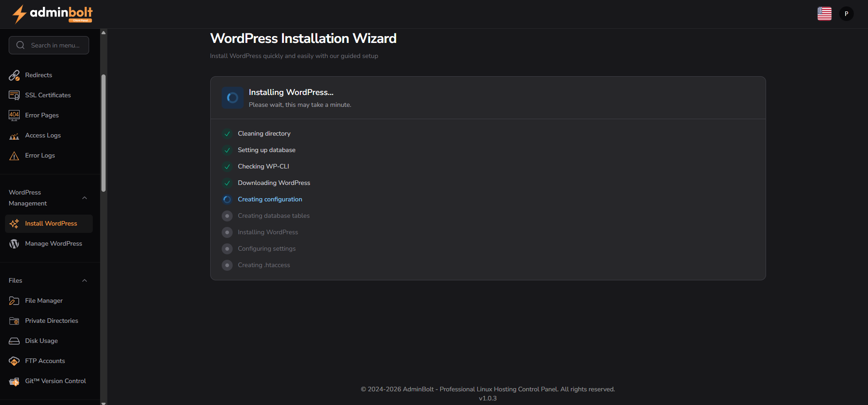Click the FTP Accounts cloud icon
This screenshot has height=405, width=868.
click(x=14, y=361)
